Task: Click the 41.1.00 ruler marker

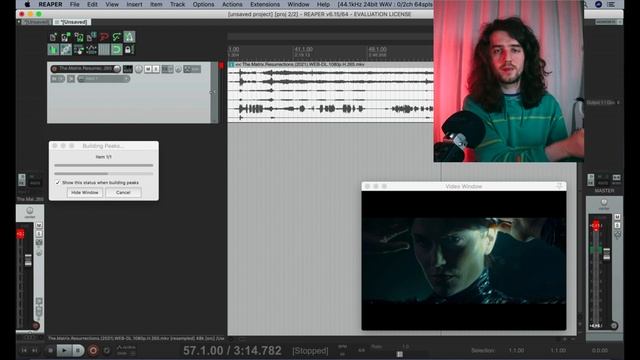Action: (x=304, y=49)
